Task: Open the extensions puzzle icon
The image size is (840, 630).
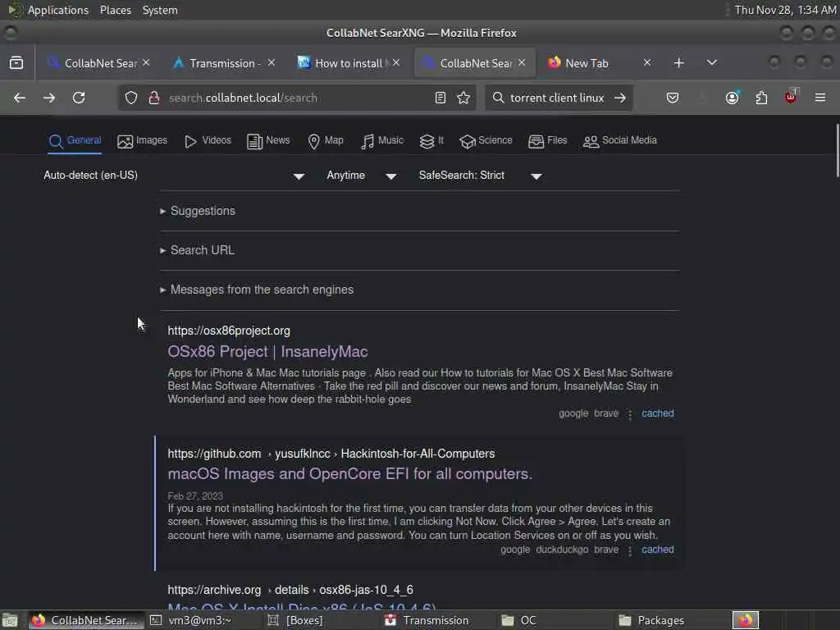Action: point(761,98)
